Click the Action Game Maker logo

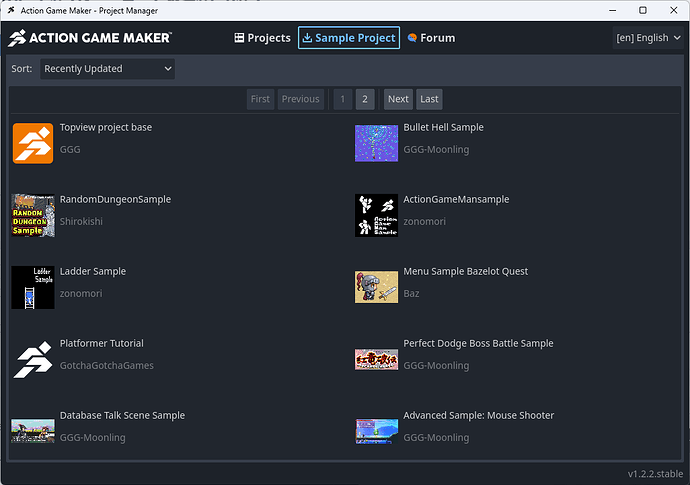coord(90,38)
